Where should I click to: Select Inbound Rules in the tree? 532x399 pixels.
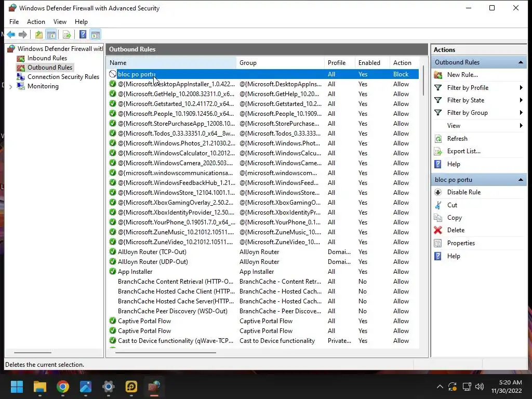(47, 58)
